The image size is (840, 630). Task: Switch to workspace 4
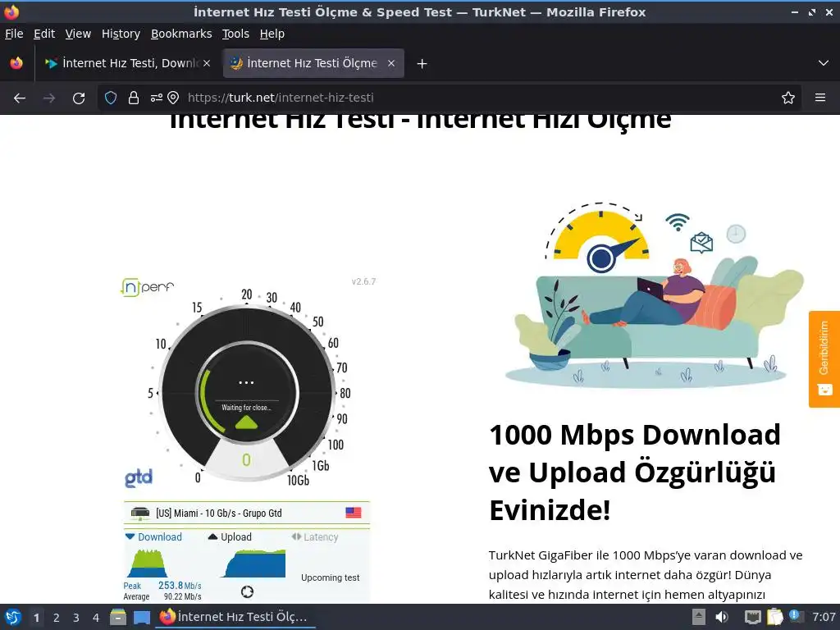point(96,618)
